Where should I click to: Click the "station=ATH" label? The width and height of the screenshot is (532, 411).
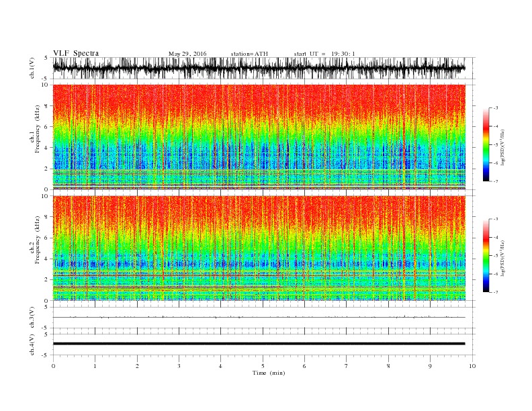click(x=249, y=54)
